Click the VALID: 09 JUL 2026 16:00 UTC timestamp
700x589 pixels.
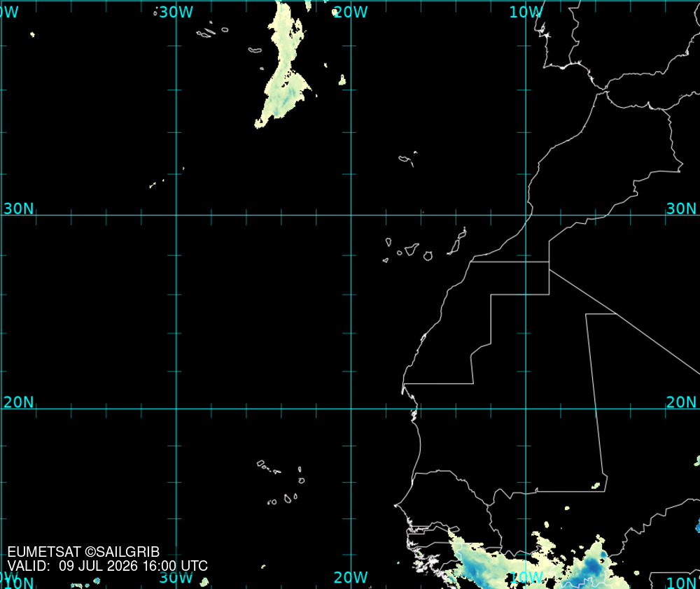pos(108,566)
